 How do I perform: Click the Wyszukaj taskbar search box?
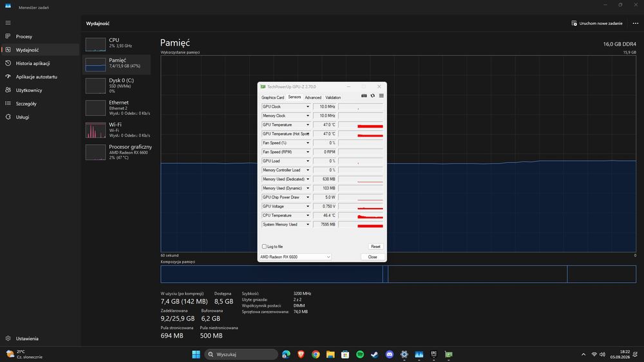point(241,354)
